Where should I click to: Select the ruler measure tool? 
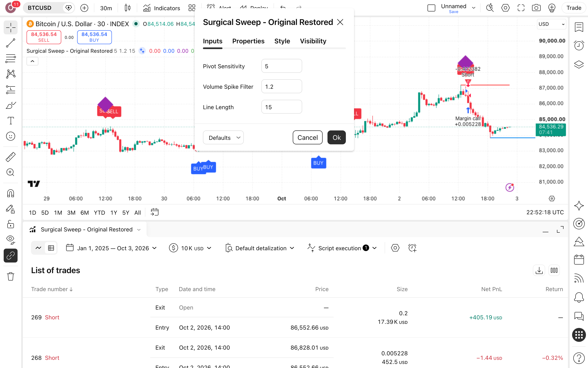coord(10,157)
